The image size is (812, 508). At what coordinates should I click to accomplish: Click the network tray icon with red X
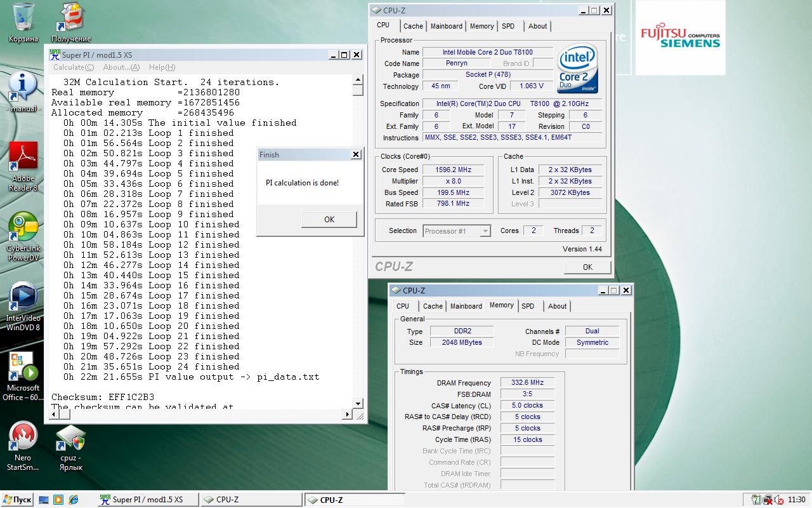(x=768, y=500)
